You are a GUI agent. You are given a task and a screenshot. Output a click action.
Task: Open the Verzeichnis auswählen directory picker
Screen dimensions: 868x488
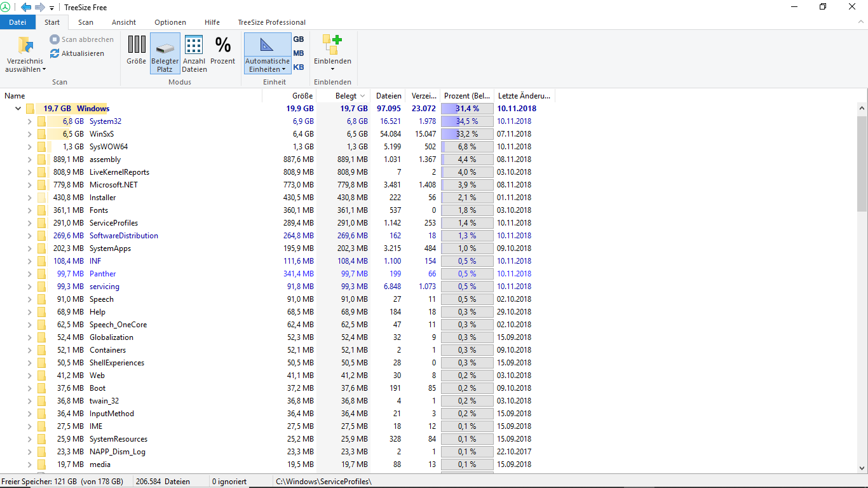coord(25,55)
